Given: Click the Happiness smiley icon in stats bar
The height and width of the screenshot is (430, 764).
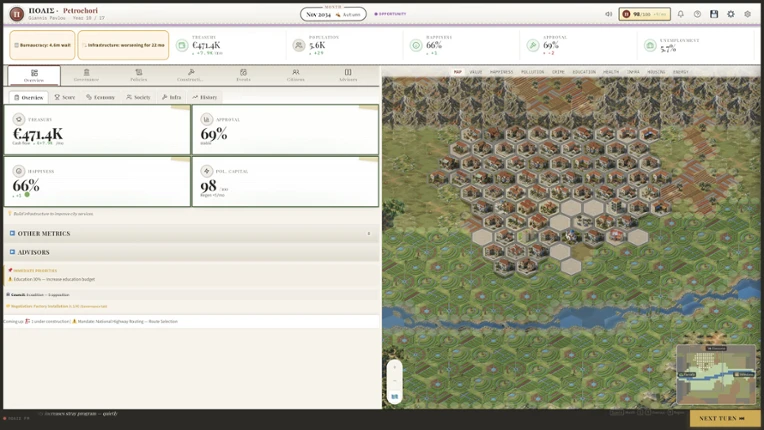Looking at the screenshot, I should click(x=416, y=45).
